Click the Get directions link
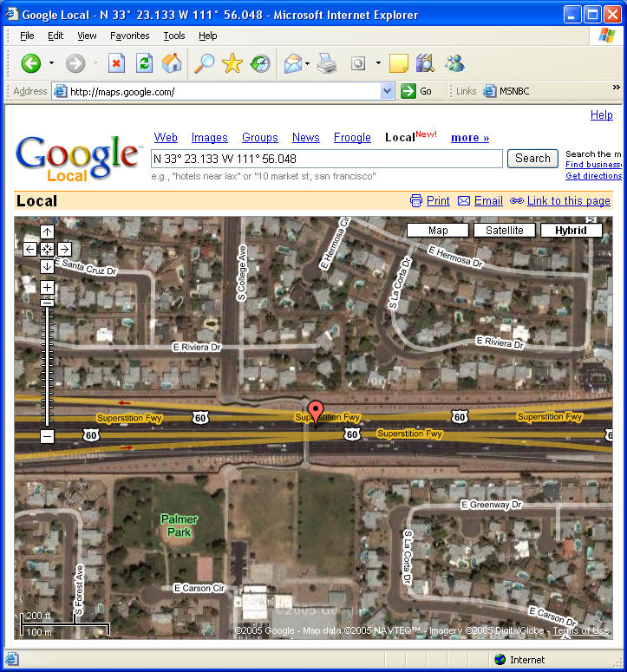The width and height of the screenshot is (627, 672). pos(593,176)
